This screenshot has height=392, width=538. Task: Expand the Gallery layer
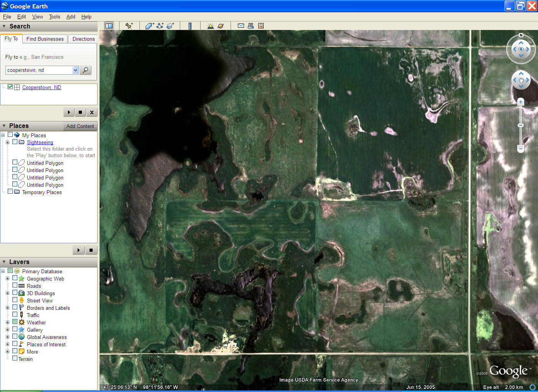pyautogui.click(x=7, y=329)
